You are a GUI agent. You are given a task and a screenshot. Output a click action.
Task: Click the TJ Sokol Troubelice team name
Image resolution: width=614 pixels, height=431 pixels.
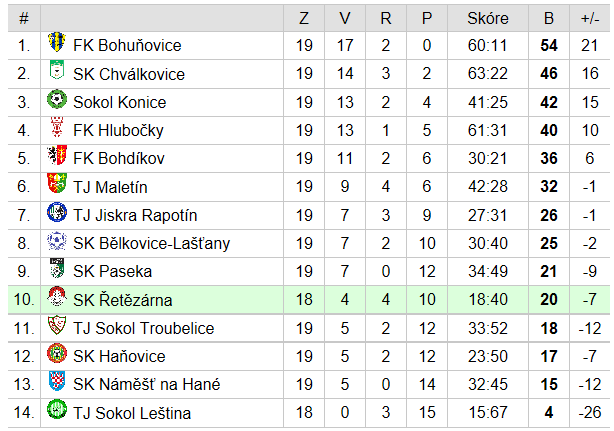(x=144, y=328)
